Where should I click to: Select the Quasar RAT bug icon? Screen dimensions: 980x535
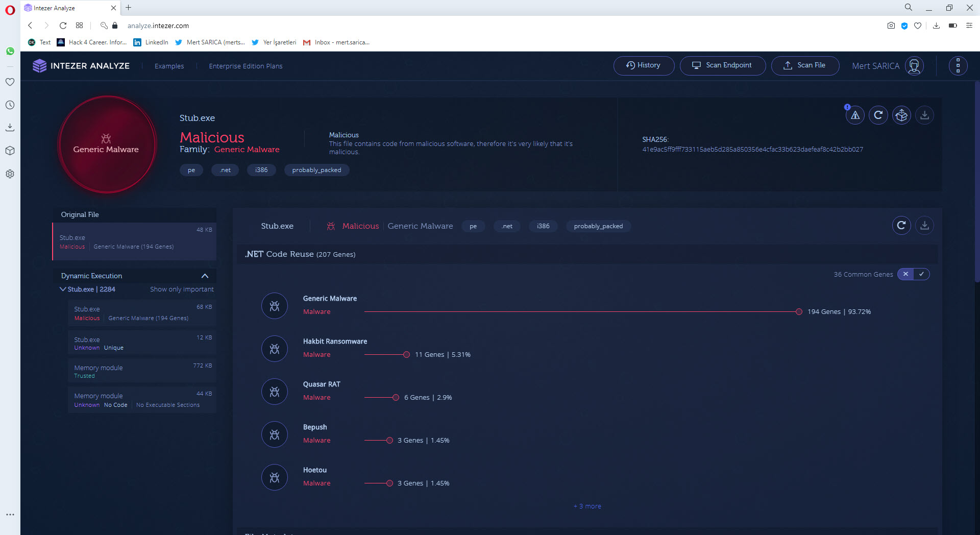click(x=275, y=392)
